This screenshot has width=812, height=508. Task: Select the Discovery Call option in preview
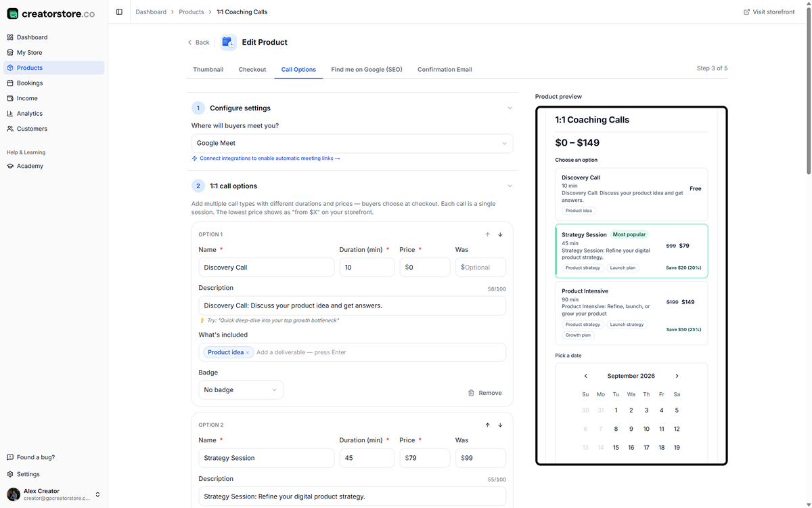click(x=631, y=194)
